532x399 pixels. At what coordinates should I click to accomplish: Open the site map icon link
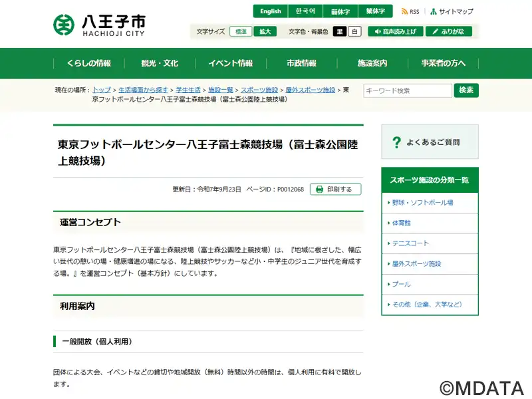434,12
